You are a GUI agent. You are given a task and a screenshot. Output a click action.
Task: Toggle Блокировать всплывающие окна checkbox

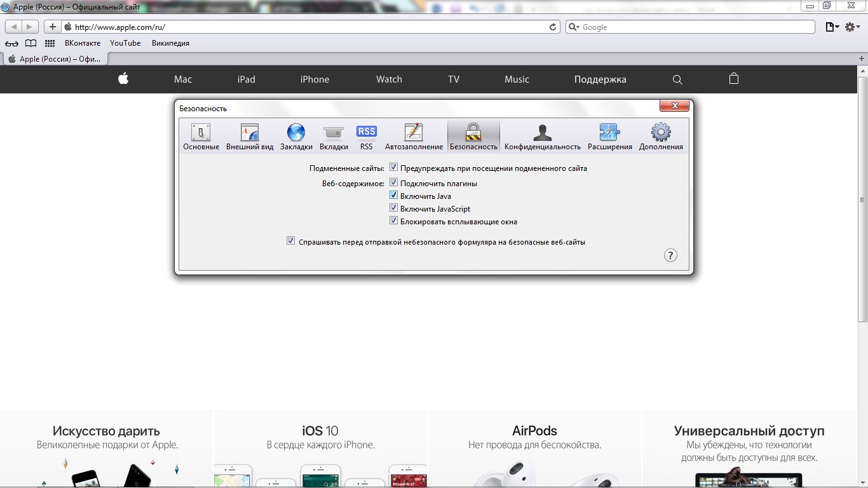pyautogui.click(x=393, y=221)
